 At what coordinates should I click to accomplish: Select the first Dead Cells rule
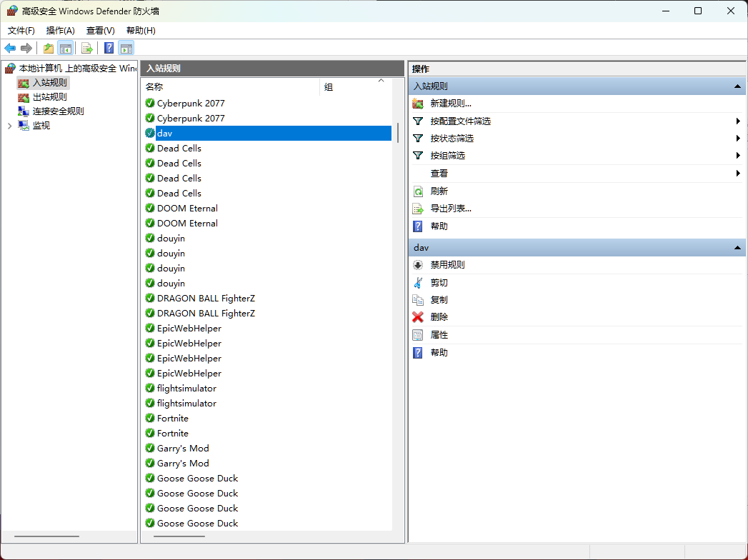[x=179, y=149]
